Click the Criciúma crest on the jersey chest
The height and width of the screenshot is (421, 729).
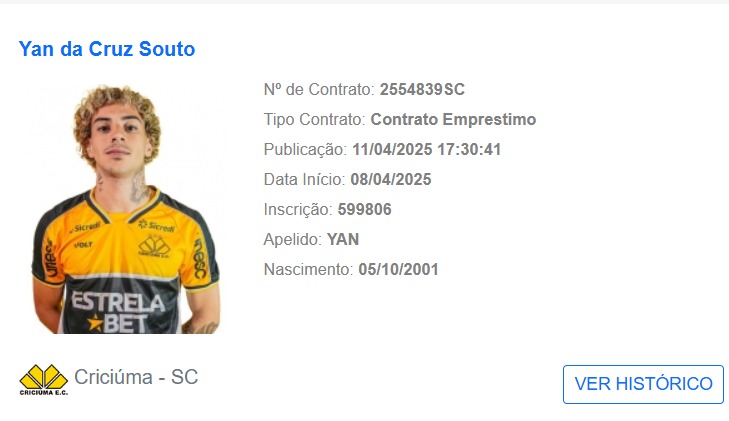pyautogui.click(x=154, y=246)
